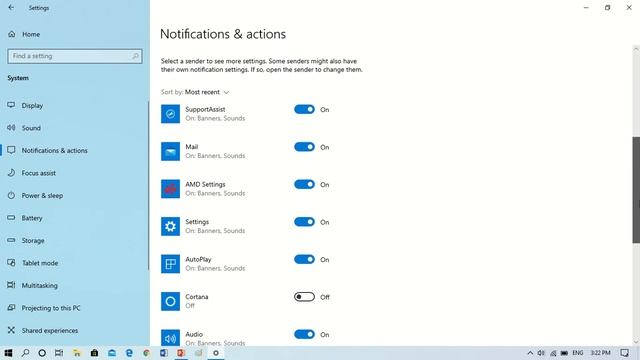This screenshot has width=640, height=360.
Task: Open the Windows Start menu
Action: coord(8,353)
